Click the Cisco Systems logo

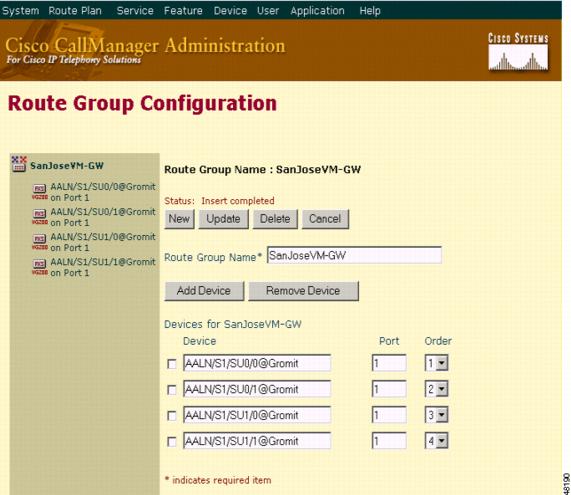click(518, 52)
